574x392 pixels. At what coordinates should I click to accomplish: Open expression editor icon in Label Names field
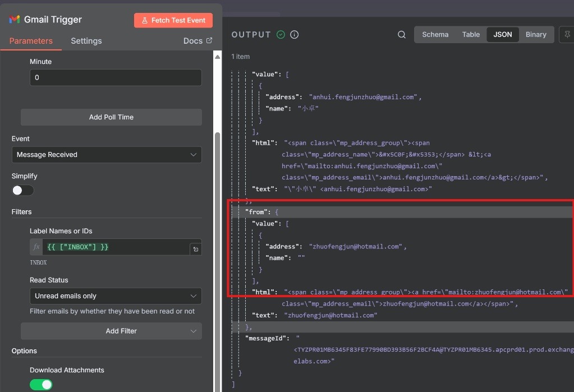pos(195,248)
